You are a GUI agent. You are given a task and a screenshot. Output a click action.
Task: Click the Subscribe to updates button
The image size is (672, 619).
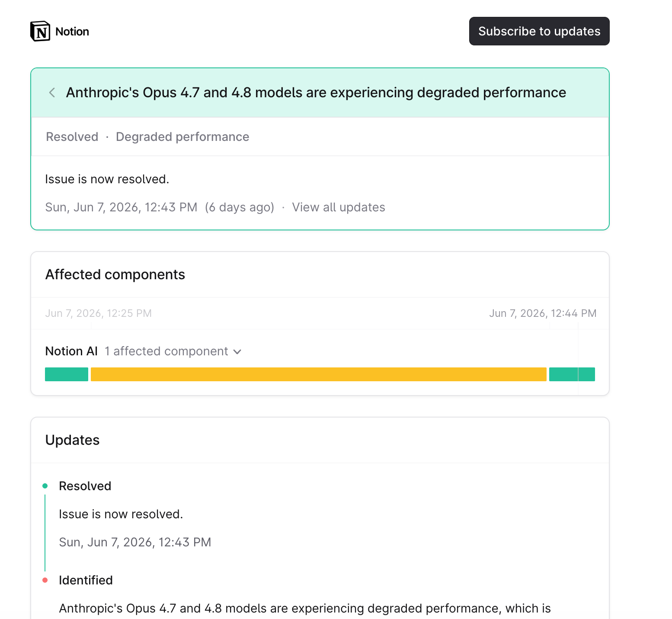pos(539,31)
